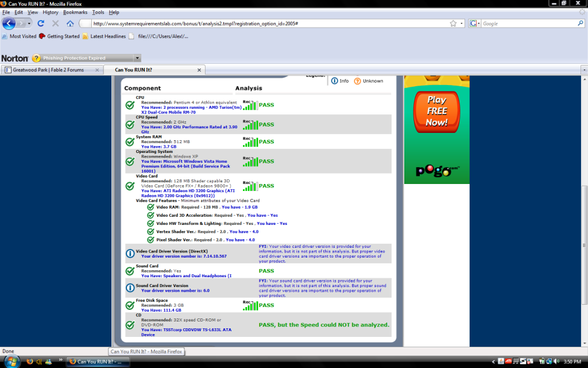This screenshot has height=368, width=588.
Task: Click the check icon beside Pixel Shader Ver.
Action: pyautogui.click(x=150, y=240)
